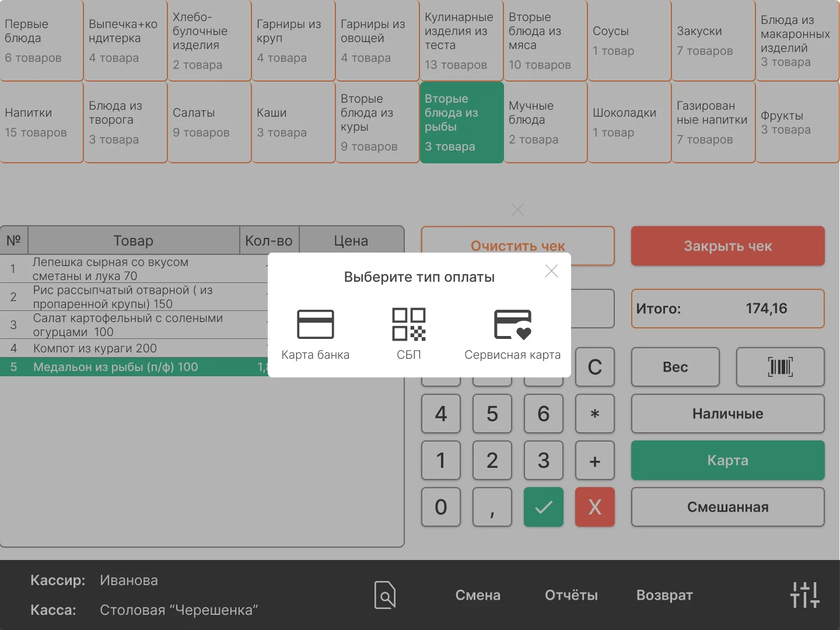The height and width of the screenshot is (630, 840).
Task: Tap keypad digit 2
Action: tap(492, 460)
